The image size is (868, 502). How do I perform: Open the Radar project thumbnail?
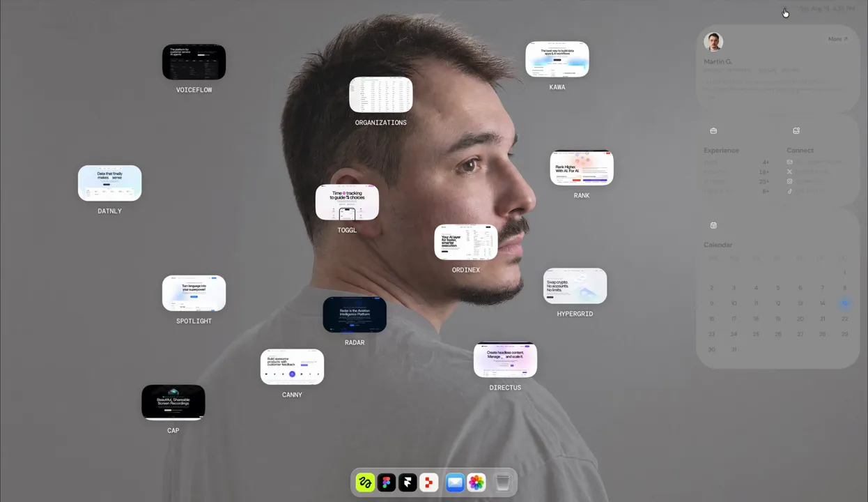pos(355,314)
